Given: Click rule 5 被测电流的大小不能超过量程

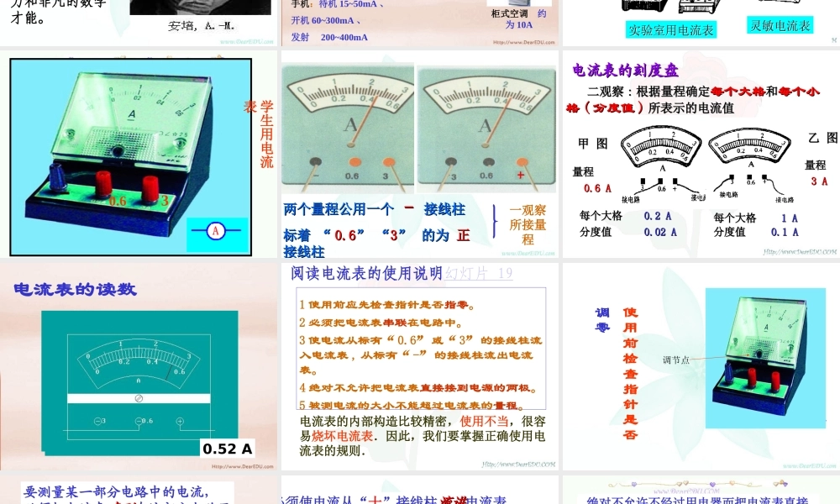Looking at the screenshot, I should (411, 404).
